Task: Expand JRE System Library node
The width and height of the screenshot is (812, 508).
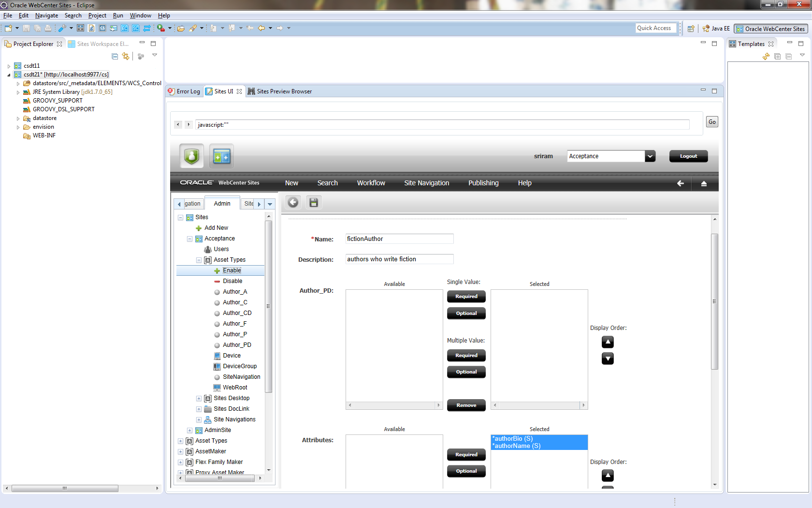Action: pos(18,92)
